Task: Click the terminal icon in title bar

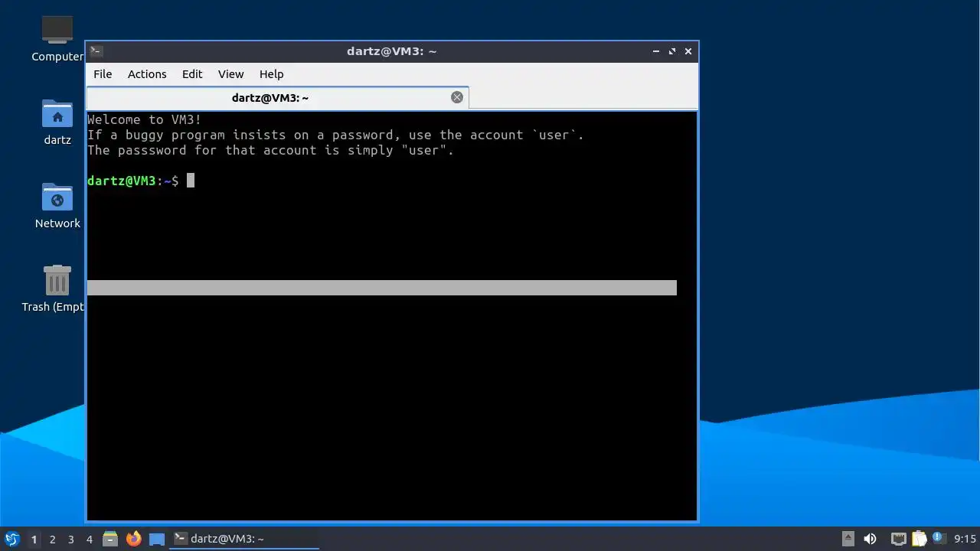Action: (96, 51)
